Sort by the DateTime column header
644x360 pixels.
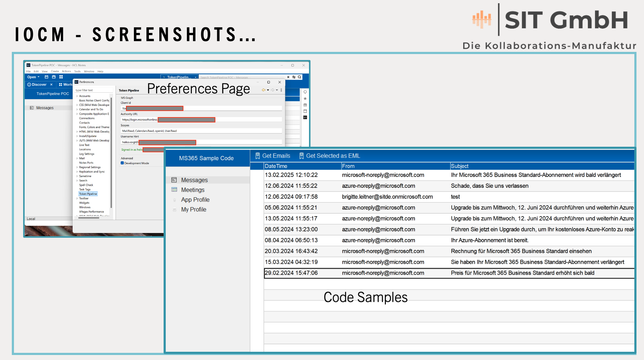(302, 166)
